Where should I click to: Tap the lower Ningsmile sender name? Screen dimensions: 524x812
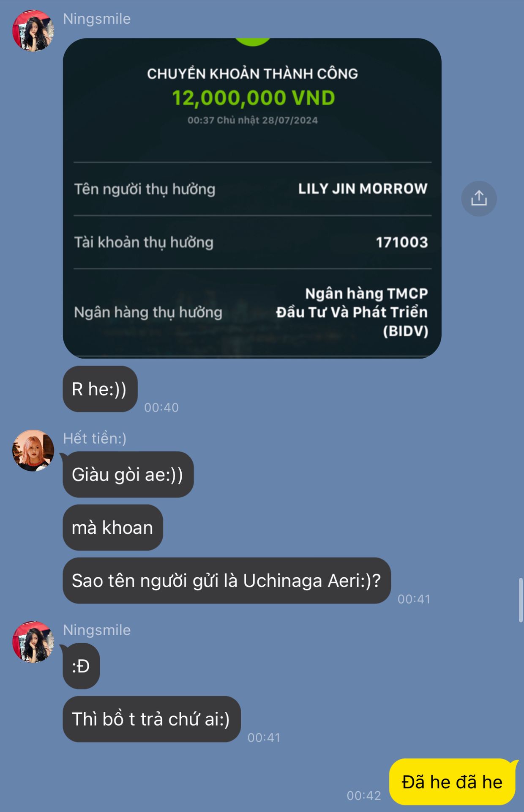pyautogui.click(x=97, y=630)
